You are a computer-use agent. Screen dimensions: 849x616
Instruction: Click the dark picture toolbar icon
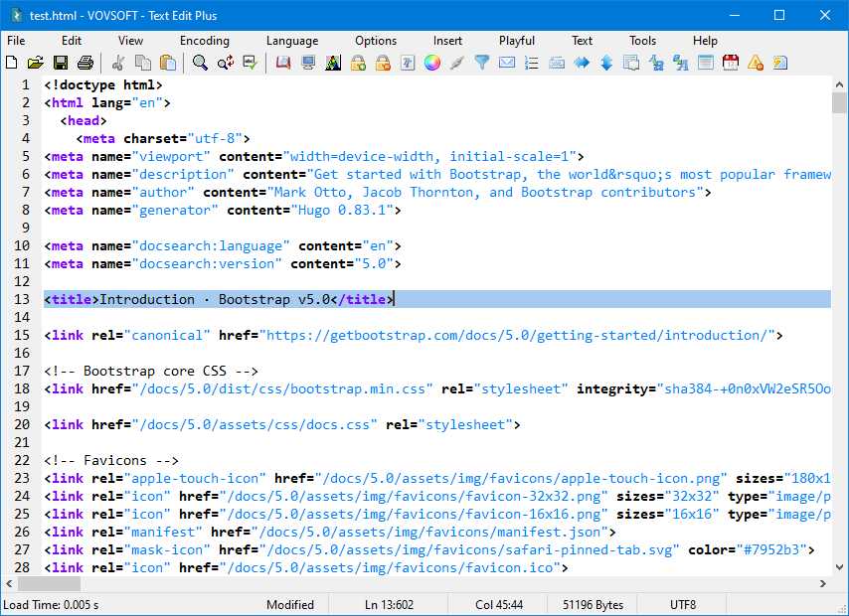point(333,63)
